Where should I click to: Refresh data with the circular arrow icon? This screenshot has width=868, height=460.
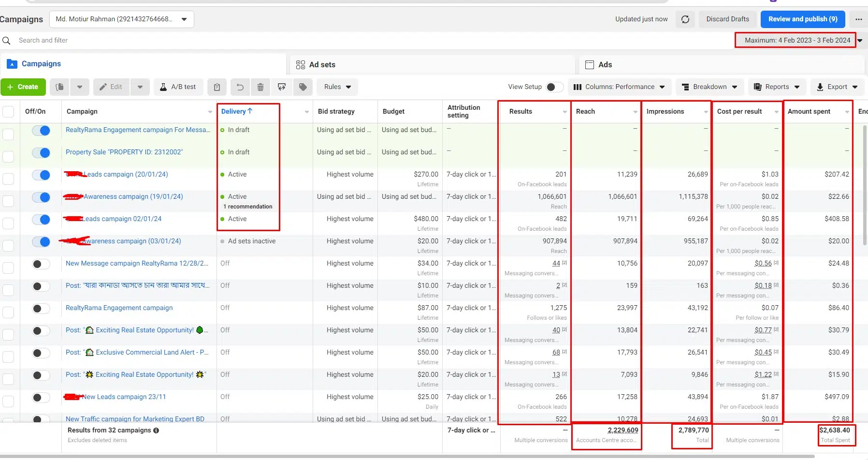pos(685,19)
